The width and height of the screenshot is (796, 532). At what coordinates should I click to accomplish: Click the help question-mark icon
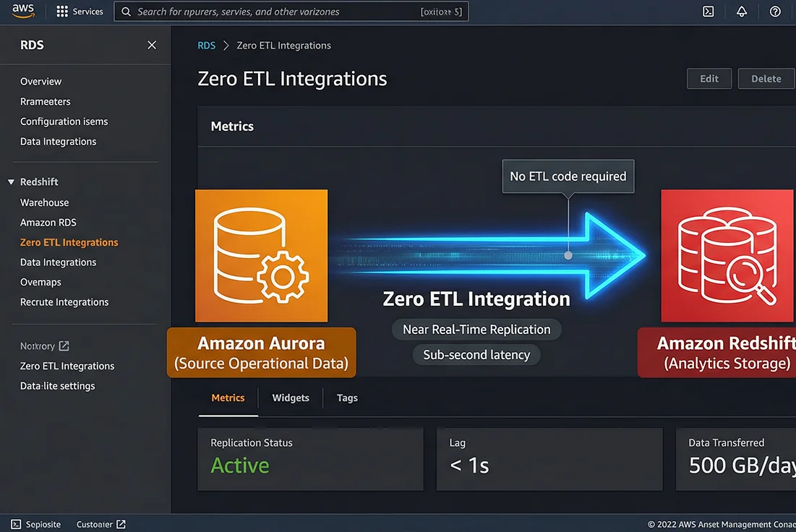[x=775, y=11]
